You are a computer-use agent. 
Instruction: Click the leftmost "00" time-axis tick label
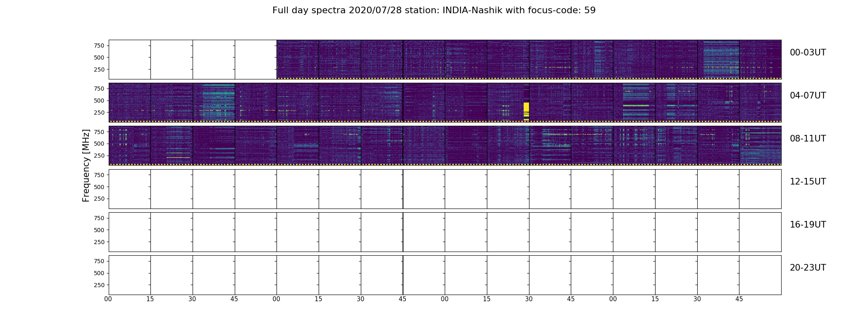click(108, 299)
